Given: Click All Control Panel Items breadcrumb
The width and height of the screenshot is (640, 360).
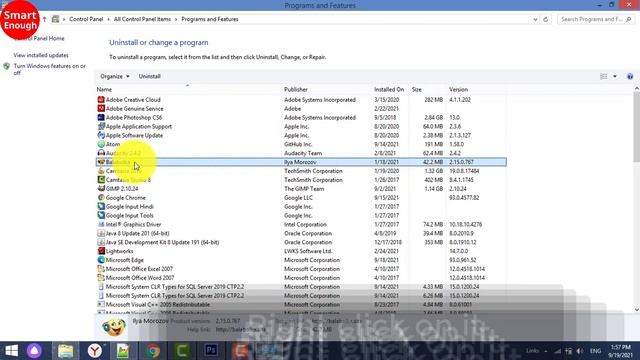Looking at the screenshot, I should click(142, 19).
